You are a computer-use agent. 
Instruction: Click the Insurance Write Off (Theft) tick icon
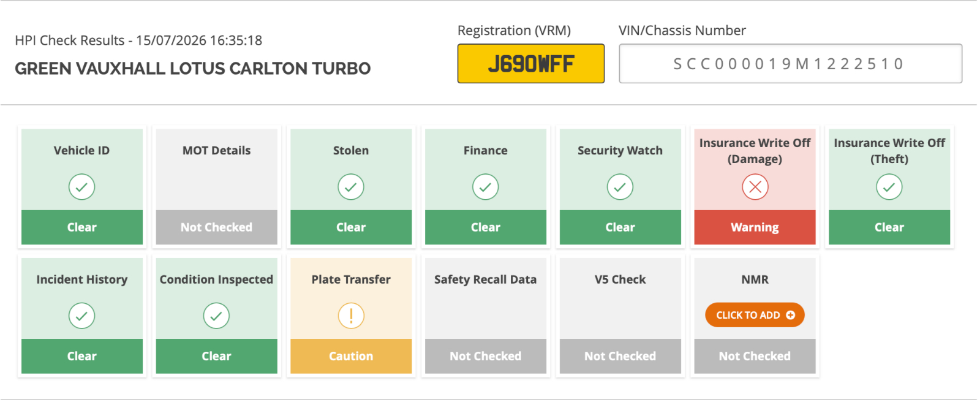[889, 187]
